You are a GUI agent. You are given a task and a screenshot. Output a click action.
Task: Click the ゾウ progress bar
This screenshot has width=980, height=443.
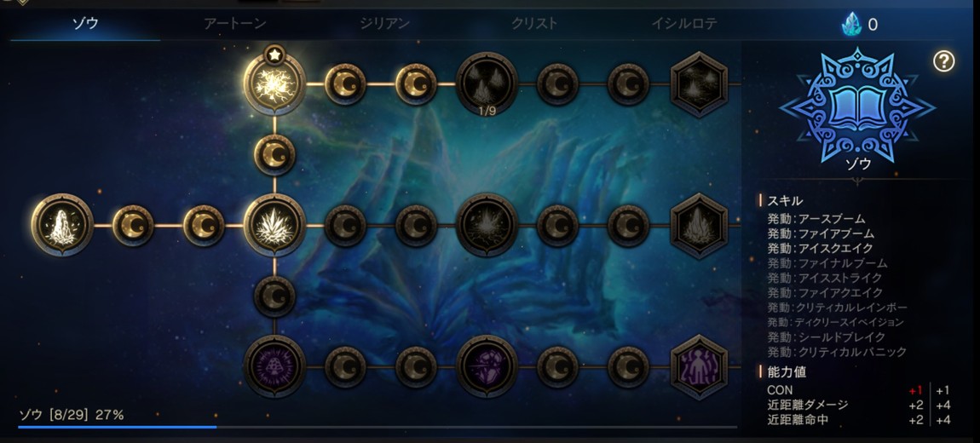tap(378, 427)
